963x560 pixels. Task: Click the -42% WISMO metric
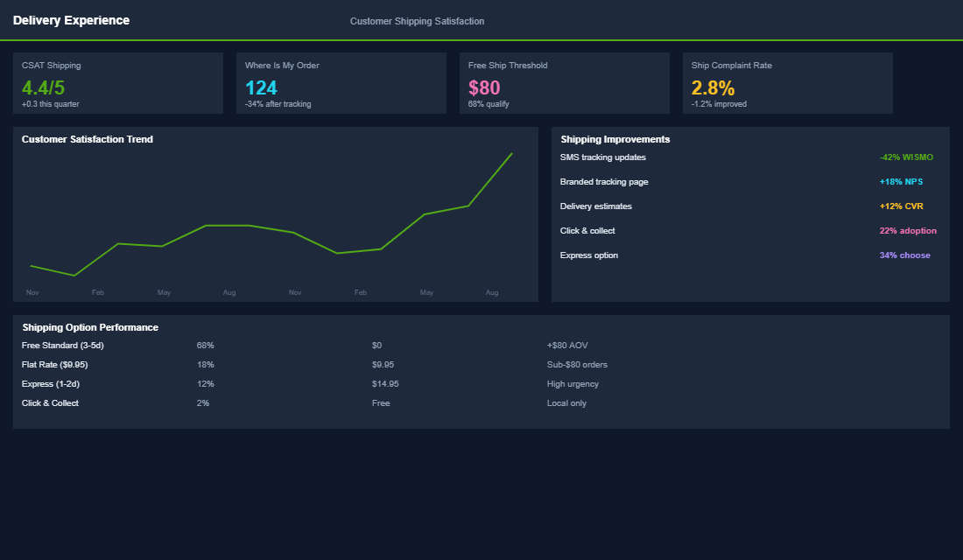click(x=908, y=157)
